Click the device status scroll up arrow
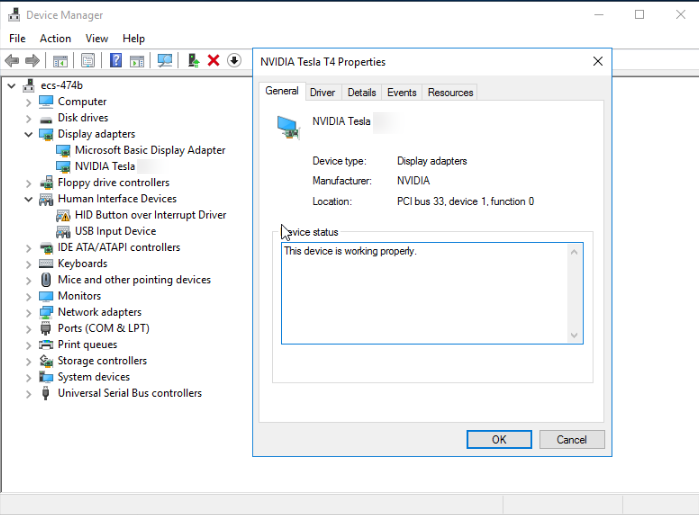The height and width of the screenshot is (515, 699). [574, 252]
